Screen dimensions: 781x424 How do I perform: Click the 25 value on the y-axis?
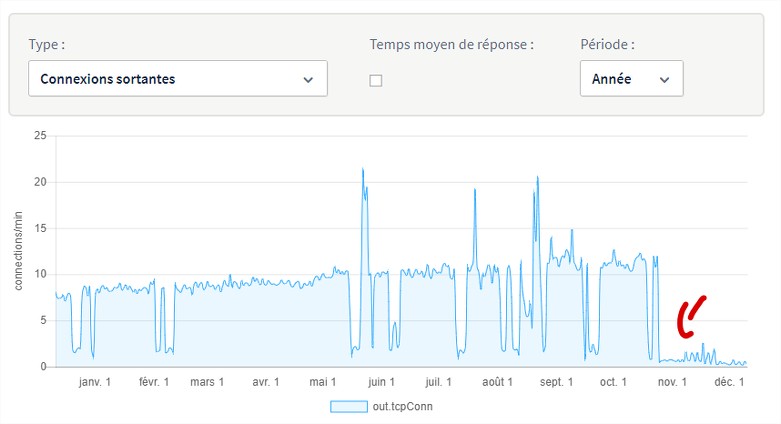(40, 136)
